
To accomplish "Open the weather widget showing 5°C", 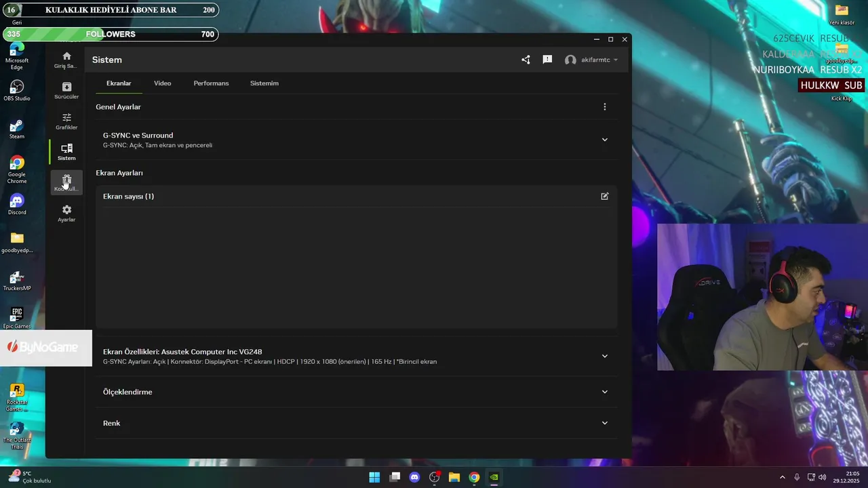I will (30, 477).
